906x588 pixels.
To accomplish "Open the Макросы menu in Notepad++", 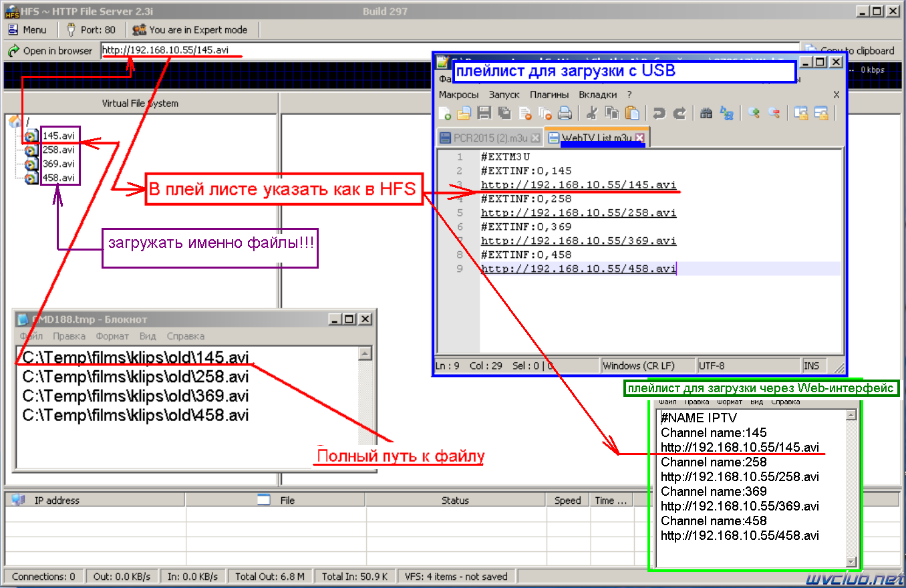I will [458, 95].
